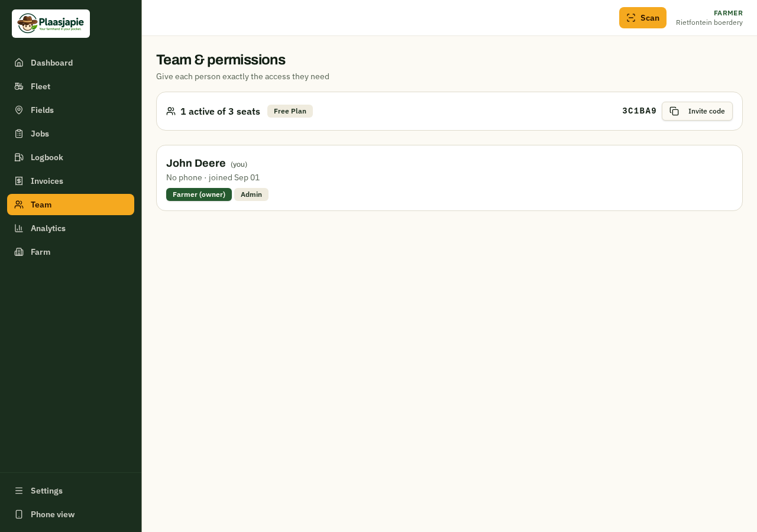Screen dimensions: 757x532
Task: Switch to Phone view
Action: pyautogui.click(x=70, y=514)
